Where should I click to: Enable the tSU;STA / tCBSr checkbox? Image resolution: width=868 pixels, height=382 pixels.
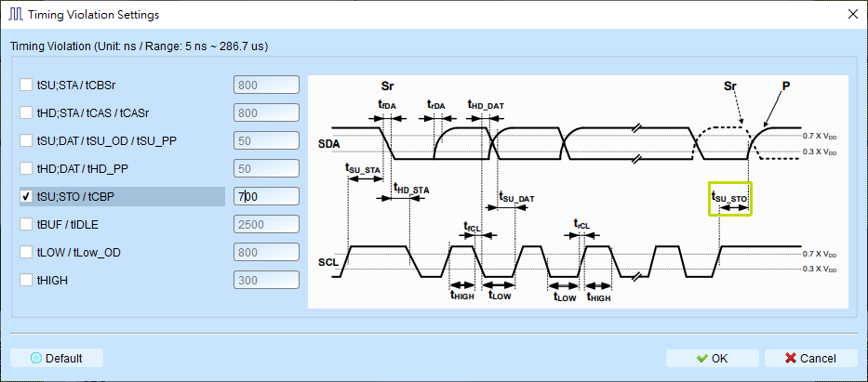coord(26,86)
